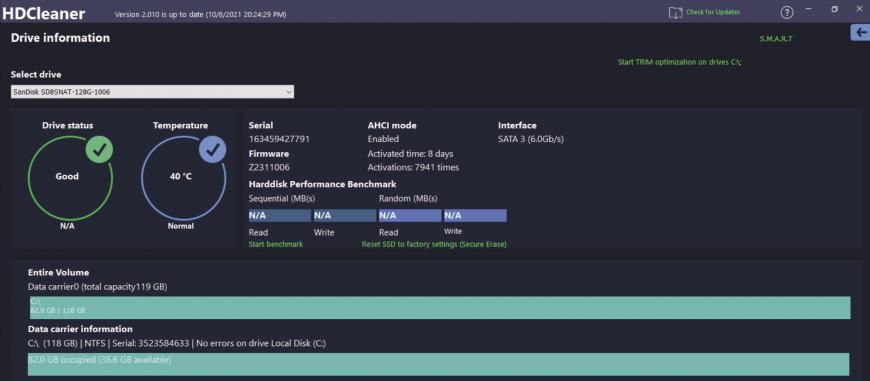870x381 pixels.
Task: Click the AHCI mode Enabled value
Action: 383,139
